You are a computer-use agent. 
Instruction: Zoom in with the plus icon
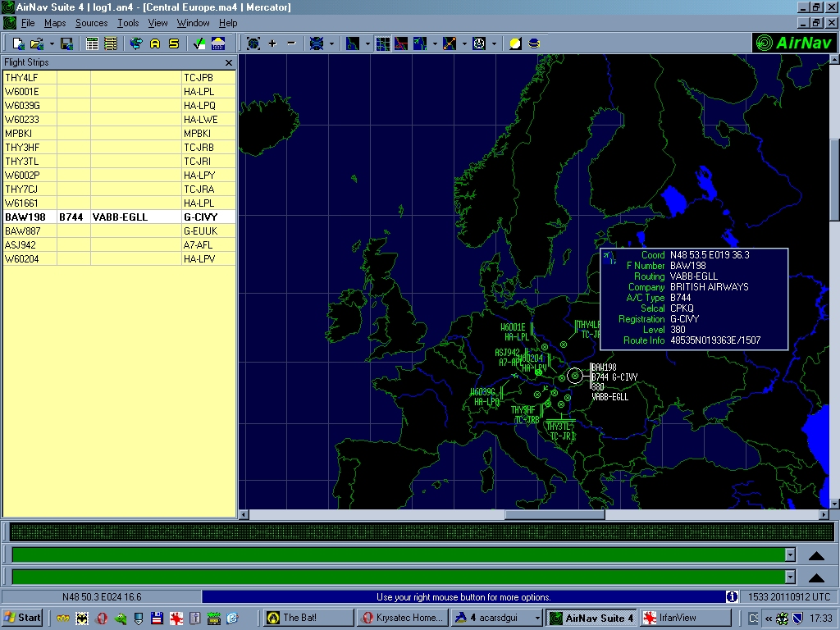tap(272, 43)
